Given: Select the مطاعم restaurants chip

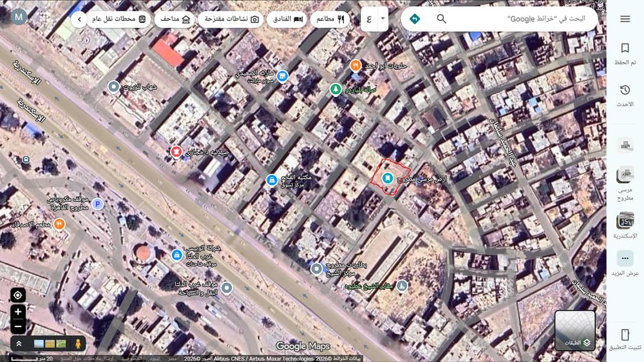Looking at the screenshot, I should point(330,19).
